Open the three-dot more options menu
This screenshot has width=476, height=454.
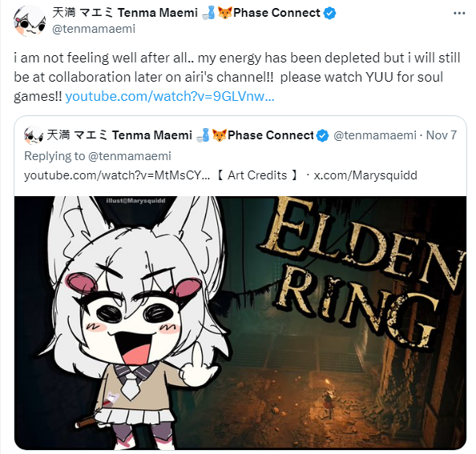[x=459, y=13]
